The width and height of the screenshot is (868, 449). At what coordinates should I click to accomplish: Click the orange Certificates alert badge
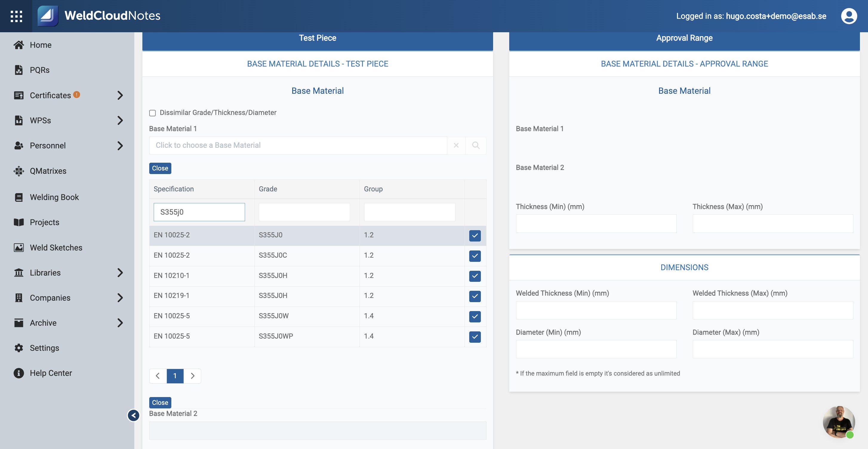click(x=76, y=95)
